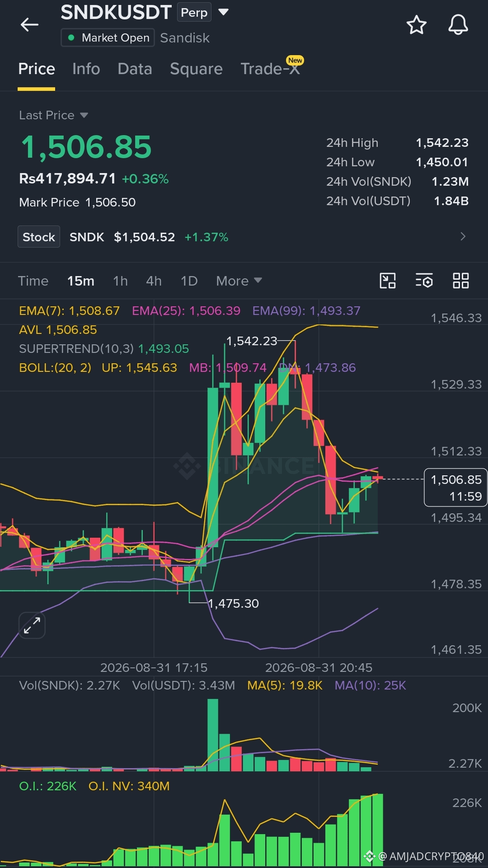Image resolution: width=488 pixels, height=868 pixels.
Task: Tap the 2026-08-31 17:15 time label
Action: pyautogui.click(x=154, y=668)
